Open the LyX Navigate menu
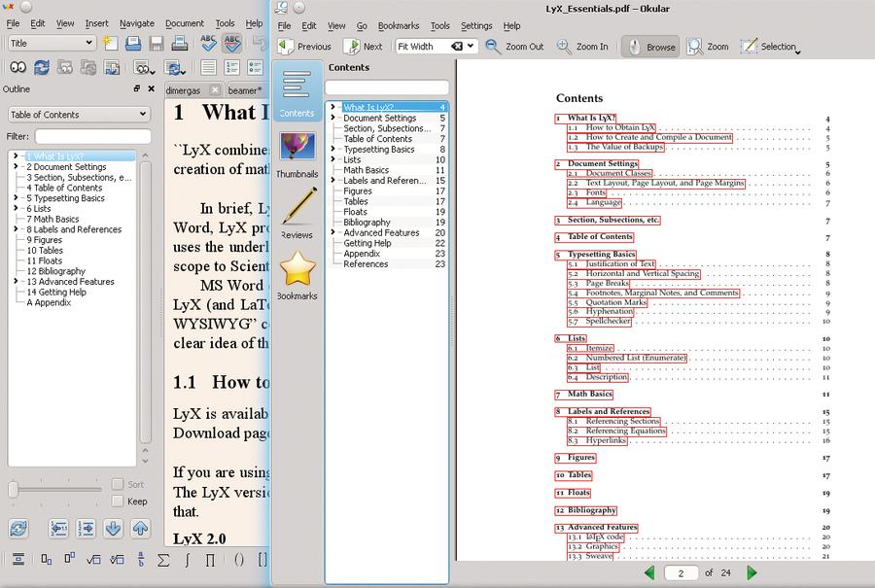The width and height of the screenshot is (875, 588). 137,23
